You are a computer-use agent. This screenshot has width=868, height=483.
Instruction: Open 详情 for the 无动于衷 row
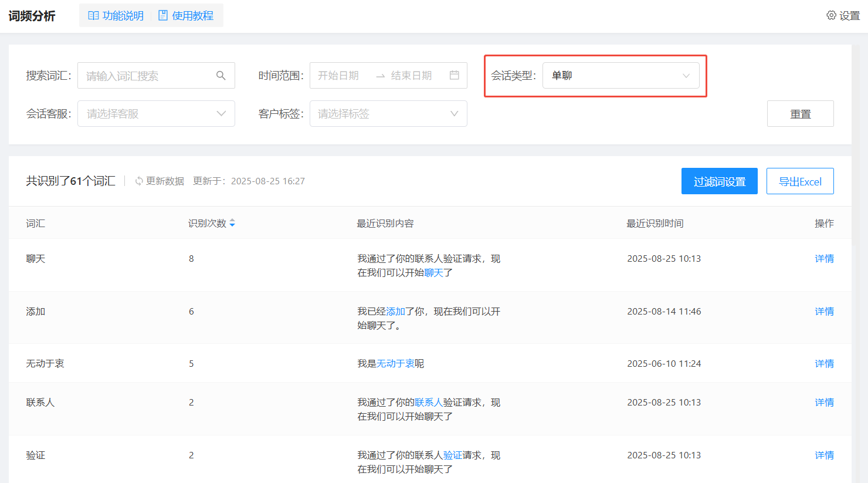(824, 364)
